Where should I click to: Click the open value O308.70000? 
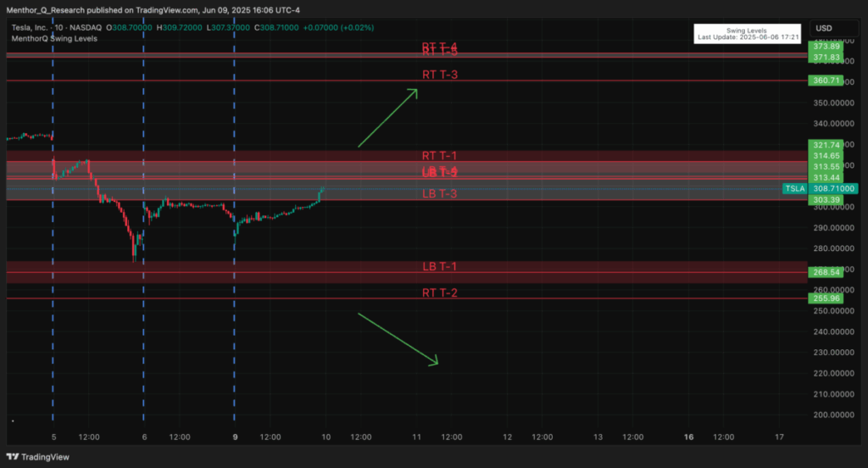[129, 28]
